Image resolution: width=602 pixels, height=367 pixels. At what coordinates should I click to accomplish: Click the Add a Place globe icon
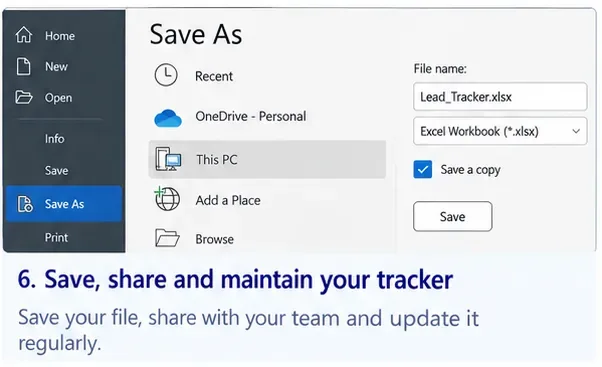coord(167,198)
